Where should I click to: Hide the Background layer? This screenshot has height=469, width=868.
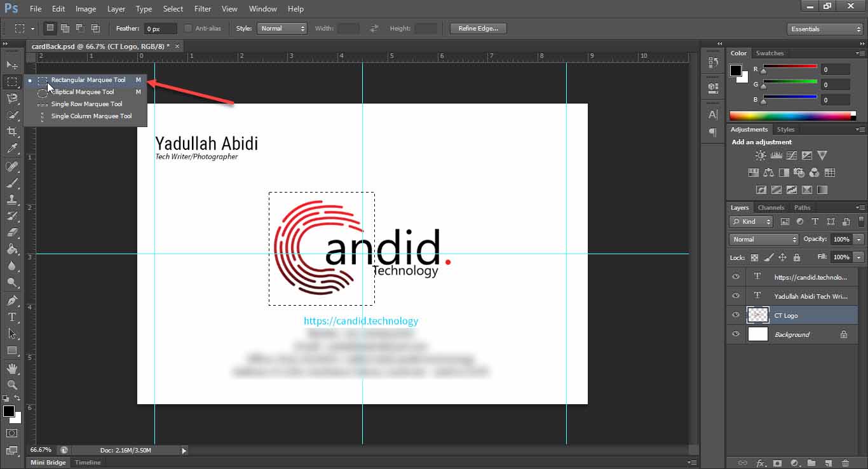pyautogui.click(x=736, y=334)
